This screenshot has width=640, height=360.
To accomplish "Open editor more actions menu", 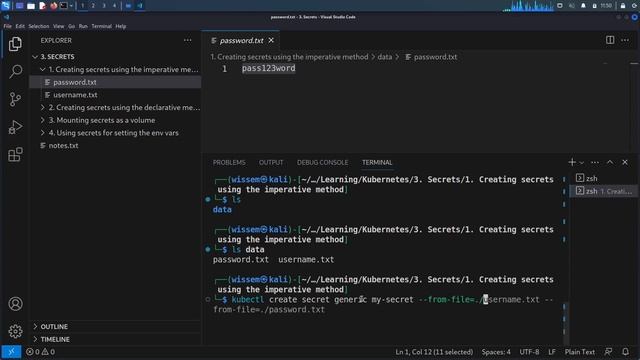I will [x=625, y=40].
